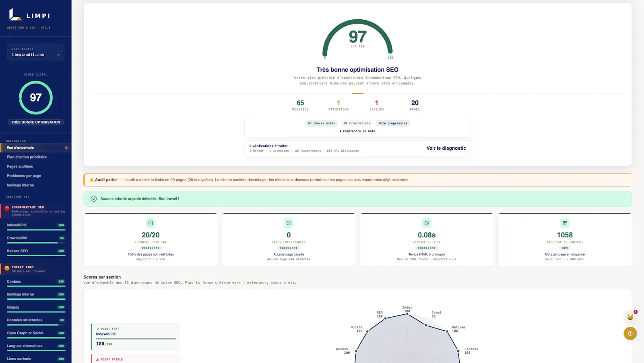The height and width of the screenshot is (363, 644).
Task: Click the 65 Réussies stat
Action: pyautogui.click(x=300, y=105)
